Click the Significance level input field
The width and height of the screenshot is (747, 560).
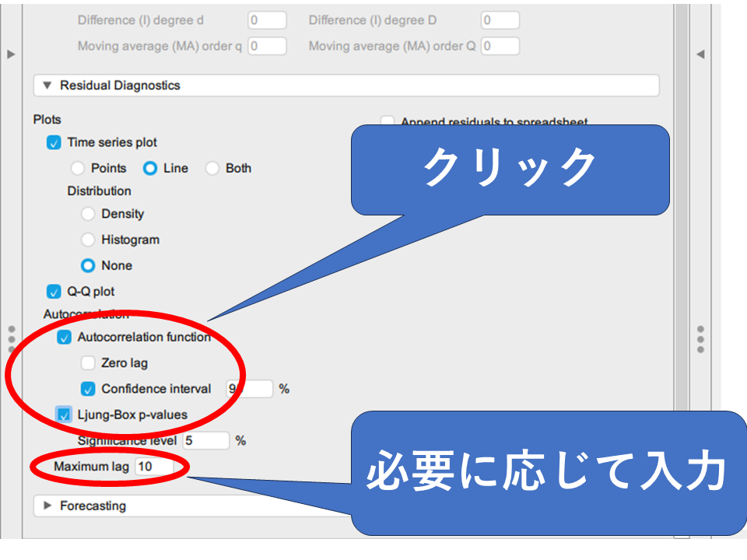(205, 440)
